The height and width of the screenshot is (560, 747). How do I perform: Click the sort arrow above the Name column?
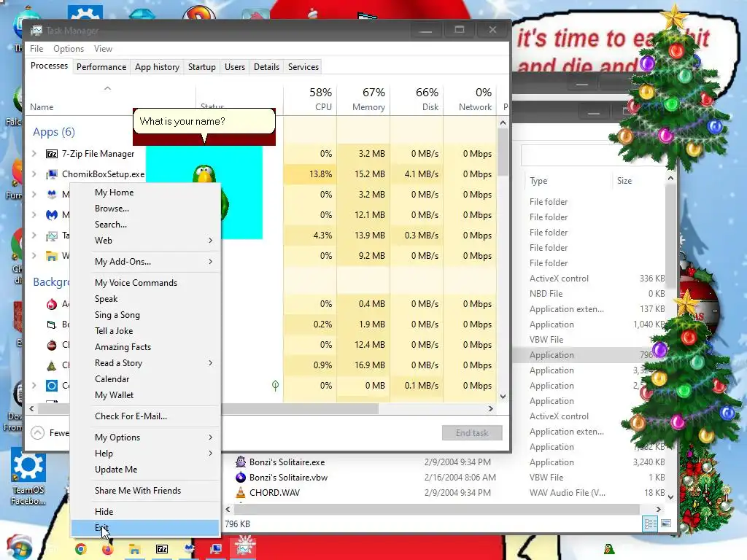click(108, 88)
